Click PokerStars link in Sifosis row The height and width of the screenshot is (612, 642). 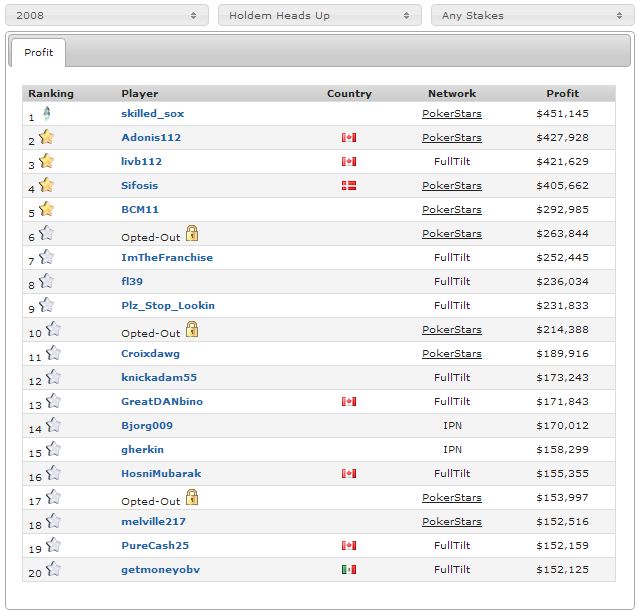tap(452, 186)
